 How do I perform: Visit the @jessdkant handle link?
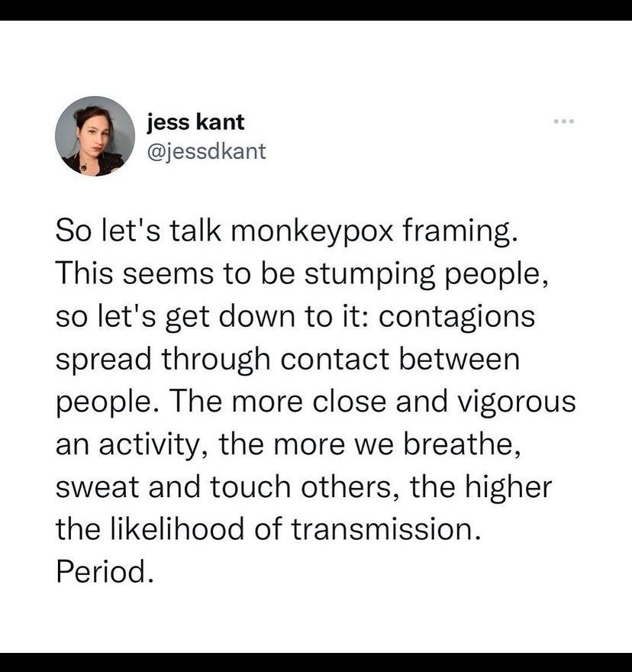[207, 151]
